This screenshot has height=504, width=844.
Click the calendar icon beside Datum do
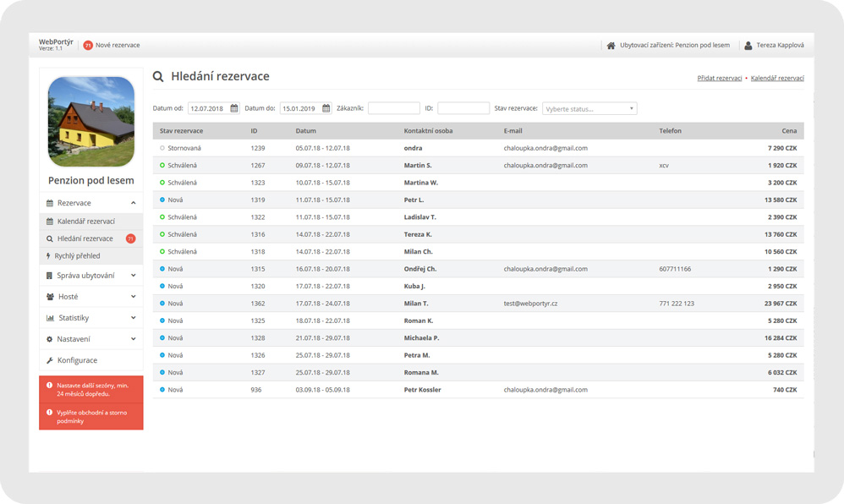326,108
